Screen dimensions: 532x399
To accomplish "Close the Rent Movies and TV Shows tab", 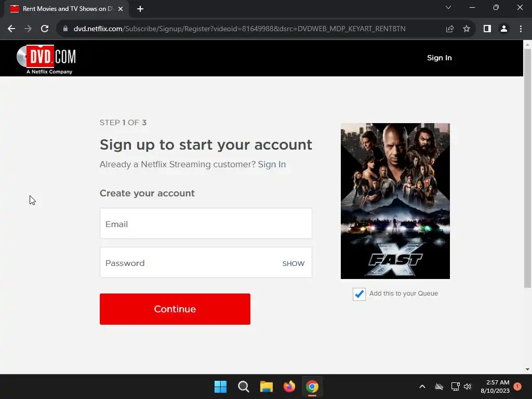I will click(121, 9).
